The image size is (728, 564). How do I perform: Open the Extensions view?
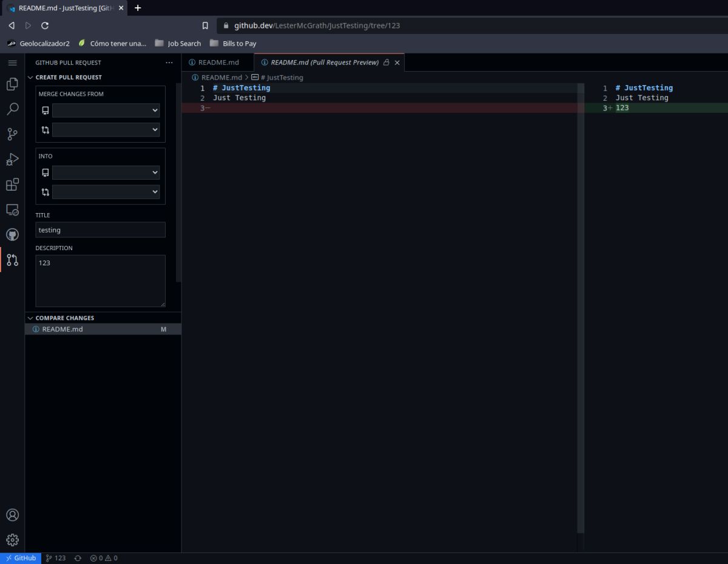(12, 185)
